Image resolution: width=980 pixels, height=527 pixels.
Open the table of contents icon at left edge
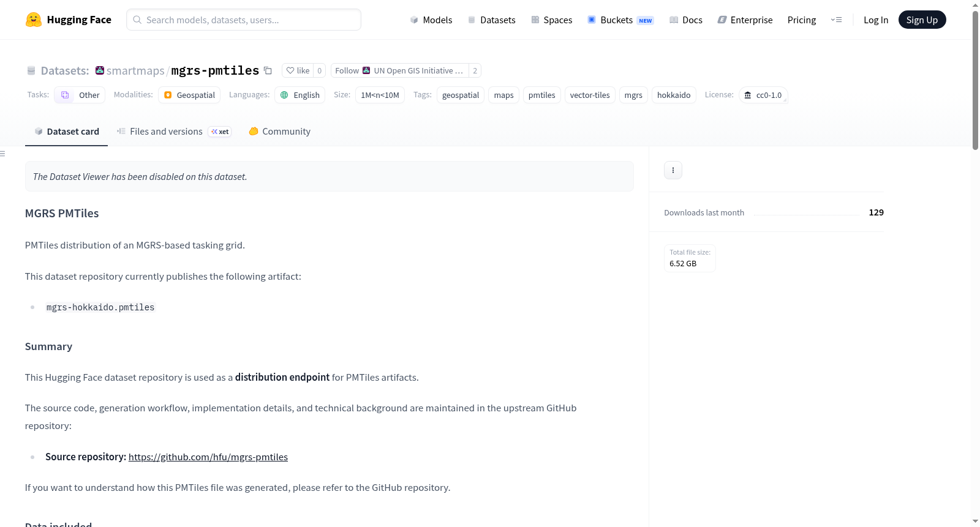click(x=2, y=154)
